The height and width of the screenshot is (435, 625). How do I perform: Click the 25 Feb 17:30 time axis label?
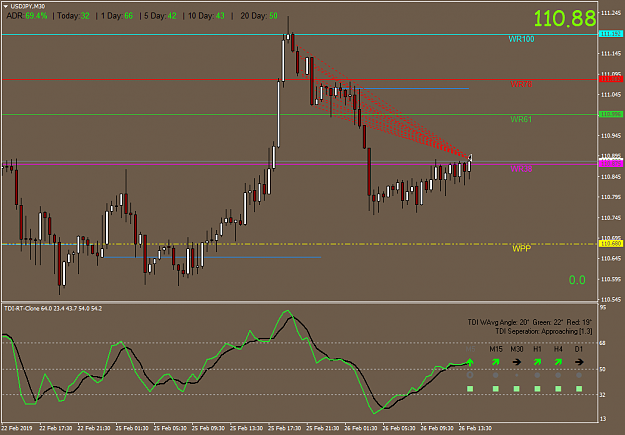pos(284,428)
